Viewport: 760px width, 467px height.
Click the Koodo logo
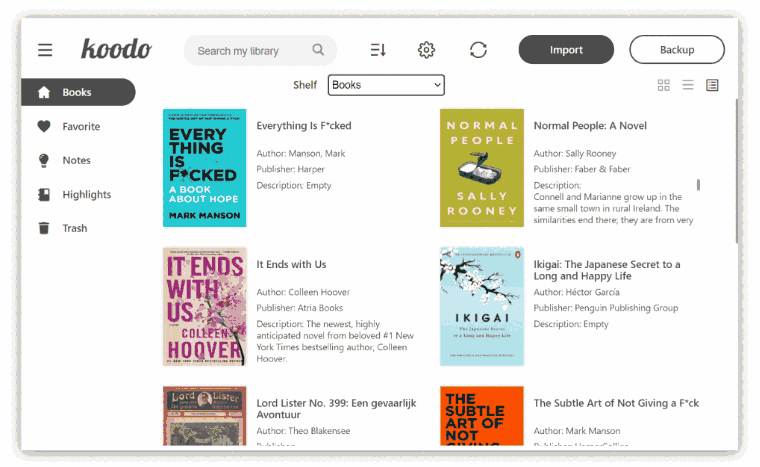(116, 49)
